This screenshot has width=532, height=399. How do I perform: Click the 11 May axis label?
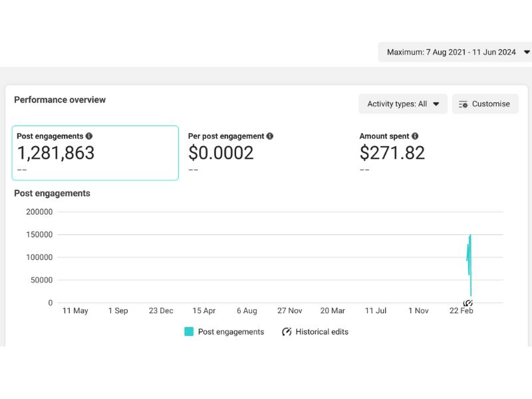(75, 311)
